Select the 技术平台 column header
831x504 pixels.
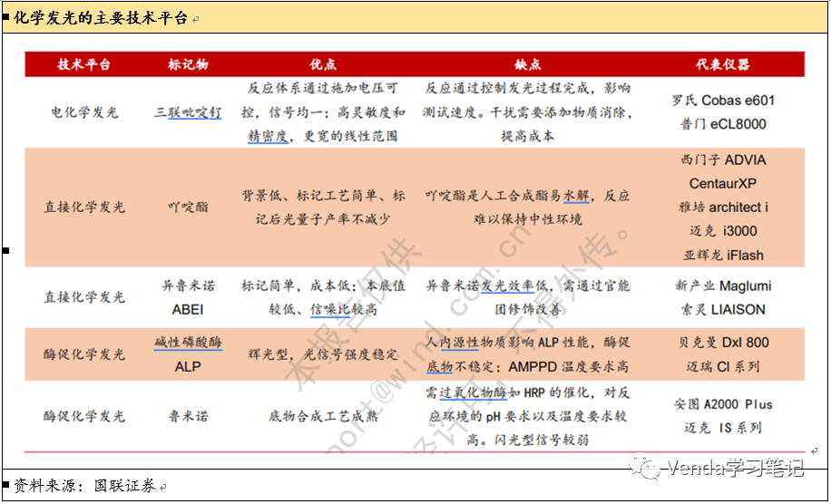pyautogui.click(x=84, y=64)
